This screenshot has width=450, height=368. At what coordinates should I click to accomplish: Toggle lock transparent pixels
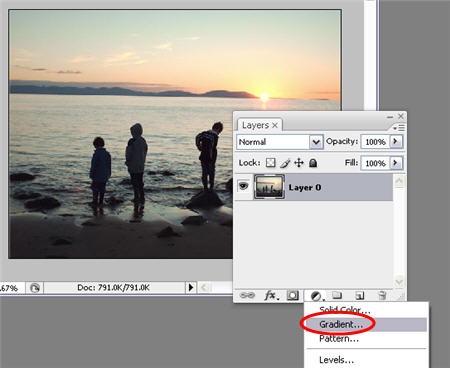pyautogui.click(x=270, y=163)
